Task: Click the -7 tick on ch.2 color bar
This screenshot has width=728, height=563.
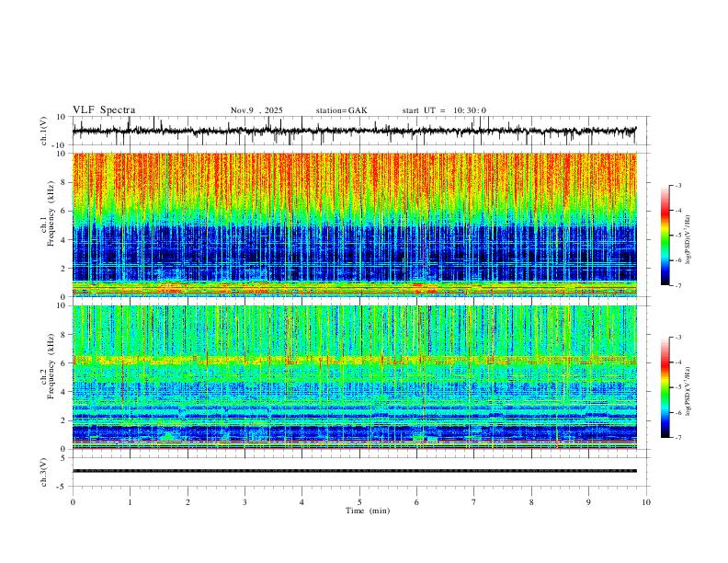Action: pos(677,438)
